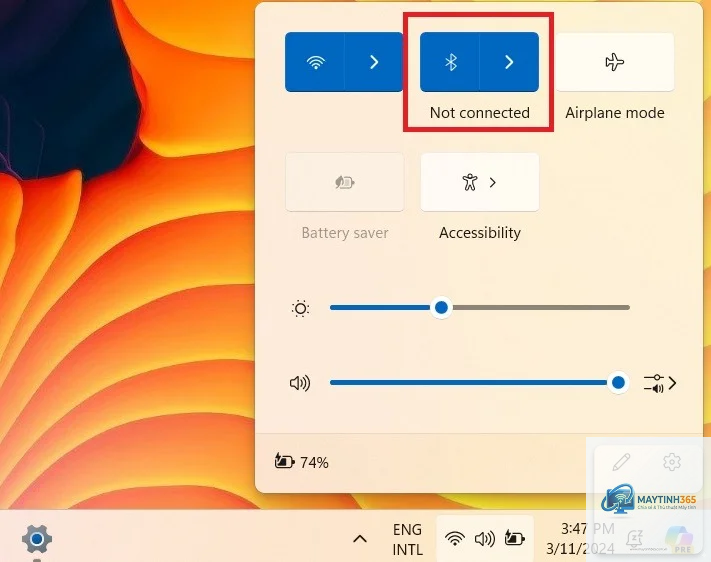Set brightness at middle of slider track
This screenshot has height=562, width=711.
[x=480, y=308]
